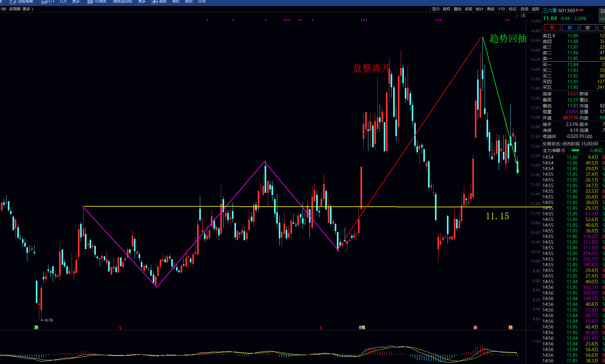605x364 pixels.
Task: Click the green 主力净额 indicator bar
Action: pos(575,150)
